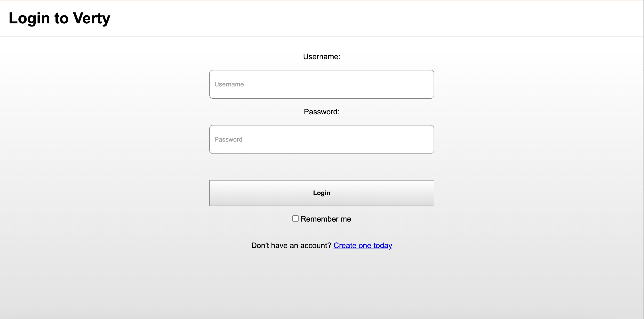Click the "Remember me" label text
Viewport: 644px width, 319px height.
tap(326, 219)
